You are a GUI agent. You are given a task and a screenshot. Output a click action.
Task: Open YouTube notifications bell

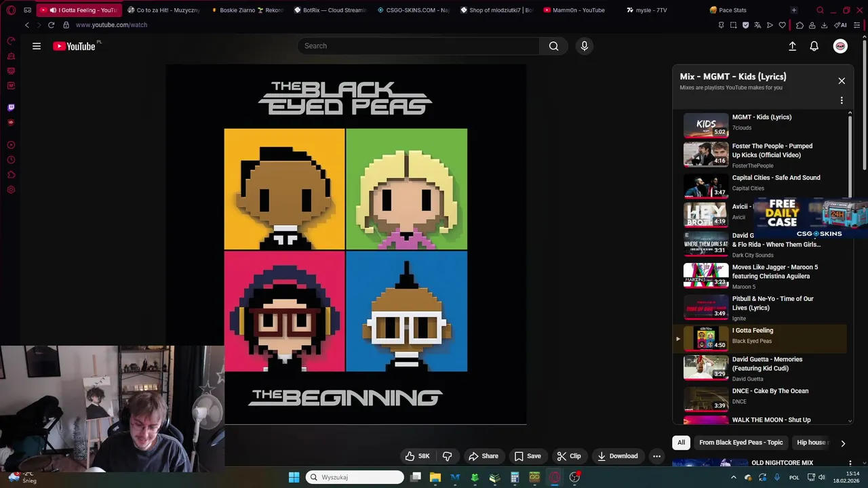tap(814, 46)
